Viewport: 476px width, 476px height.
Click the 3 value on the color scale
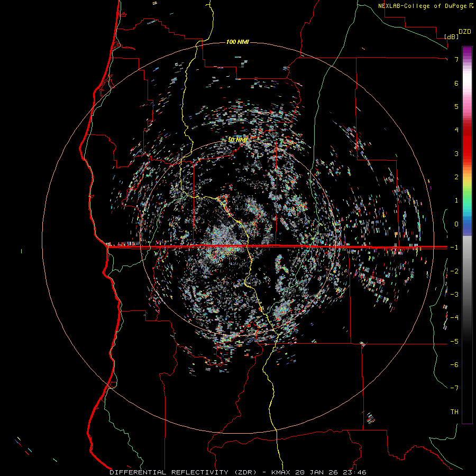point(456,153)
